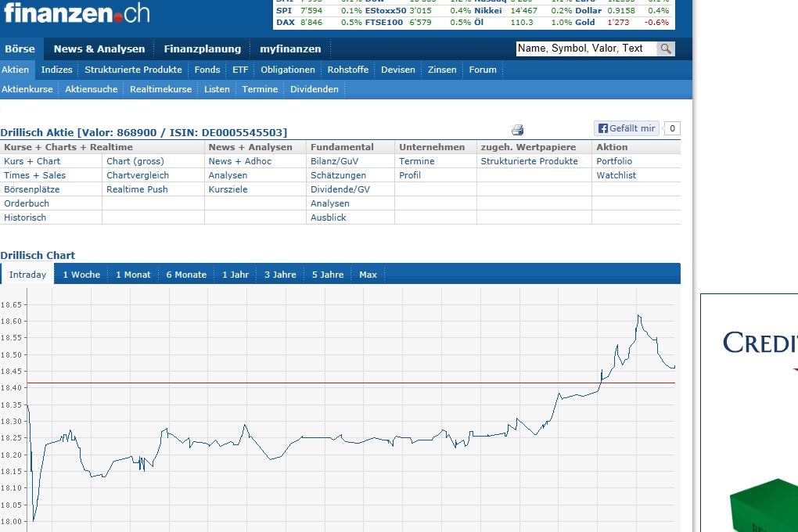Click the Facebook Gefällt mir button
Screen dimensions: 798x532
(627, 128)
